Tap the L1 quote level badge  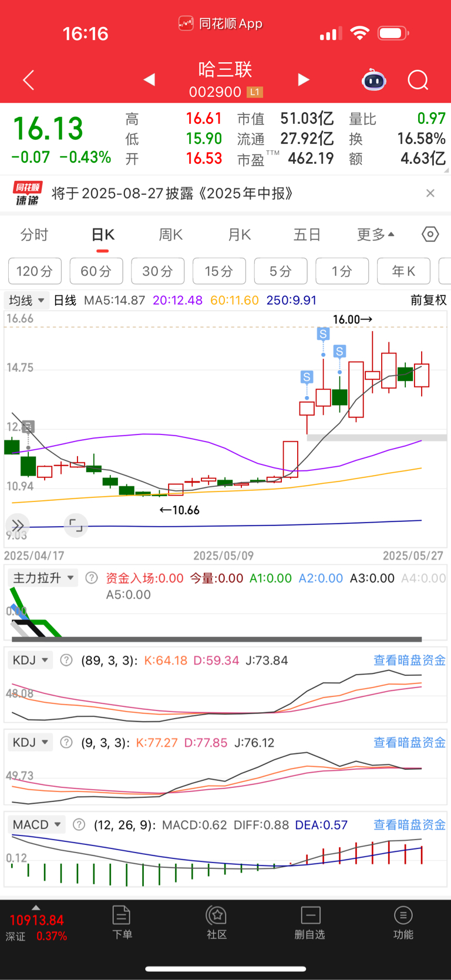click(x=255, y=92)
